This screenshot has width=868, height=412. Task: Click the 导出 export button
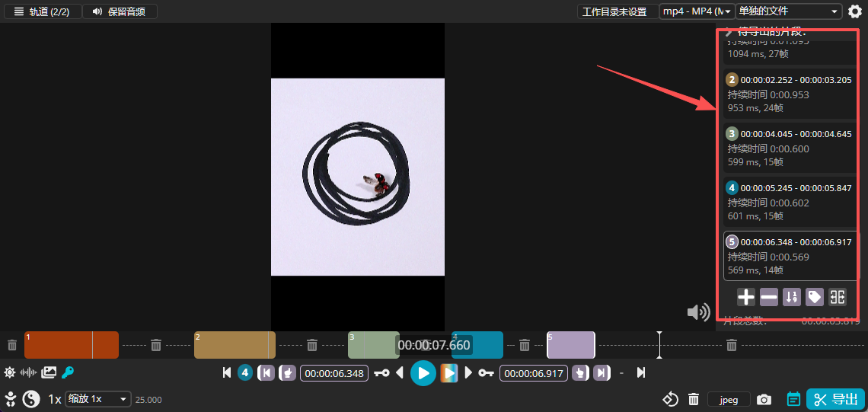[x=835, y=399]
